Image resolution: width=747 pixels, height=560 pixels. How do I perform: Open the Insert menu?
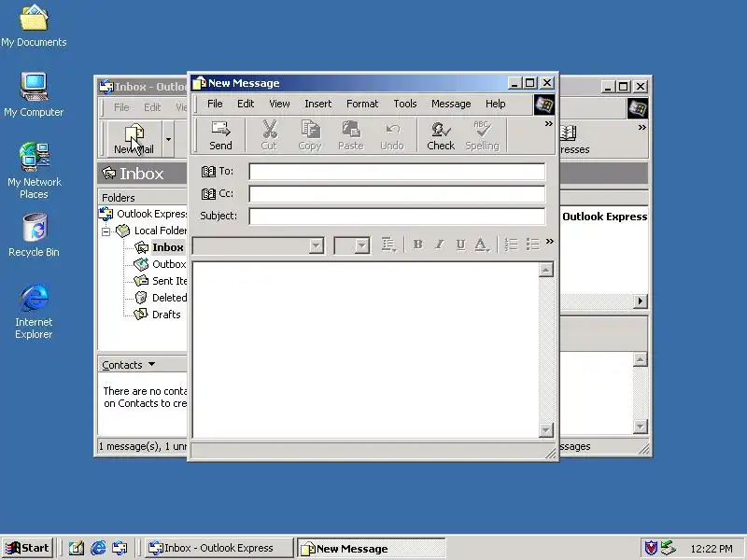(x=317, y=104)
